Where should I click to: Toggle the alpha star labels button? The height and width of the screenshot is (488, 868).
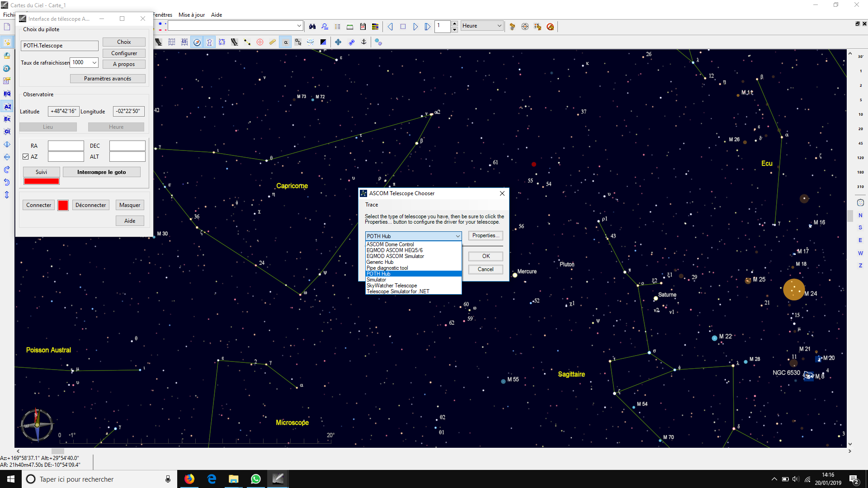[x=286, y=42]
